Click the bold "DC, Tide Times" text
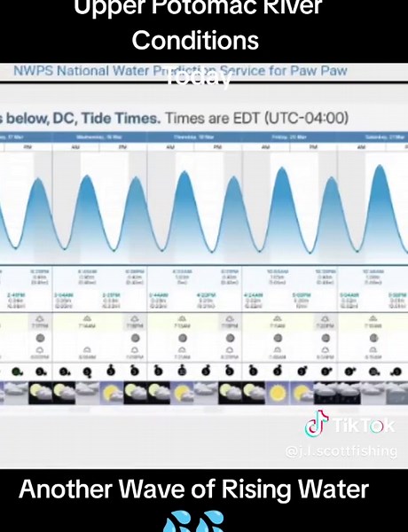This screenshot has height=532, width=408. (106, 119)
